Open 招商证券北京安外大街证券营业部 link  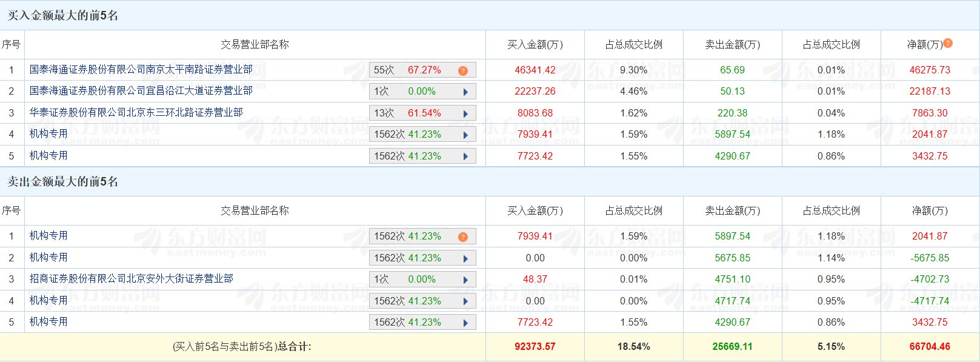(x=131, y=279)
